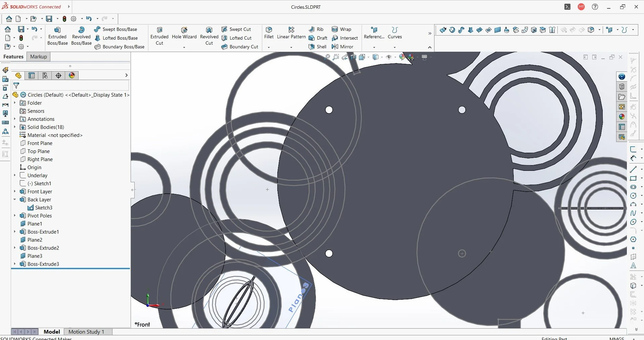Open the PropertyManager tab
The image size is (644, 340).
tap(32, 76)
